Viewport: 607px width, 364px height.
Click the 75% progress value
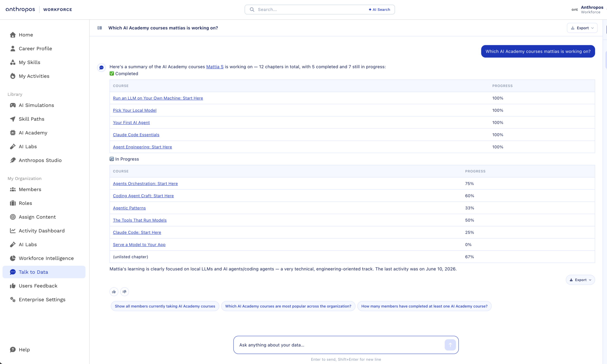coord(469,184)
